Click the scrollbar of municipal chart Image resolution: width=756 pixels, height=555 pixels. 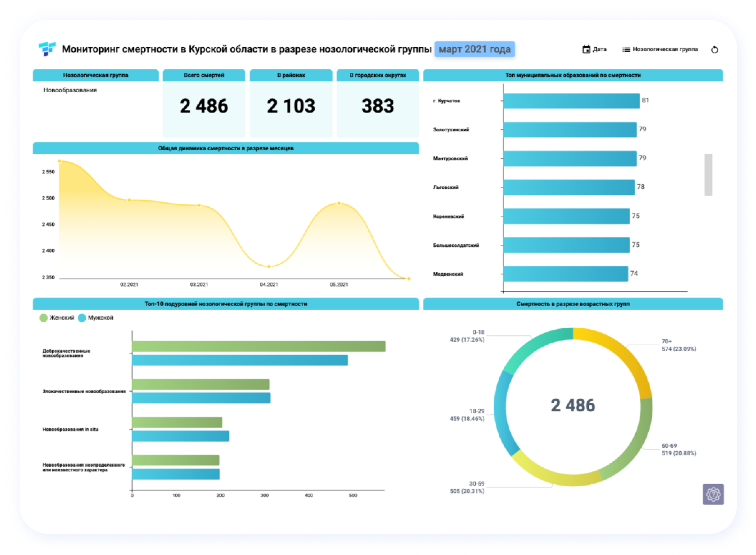(708, 175)
